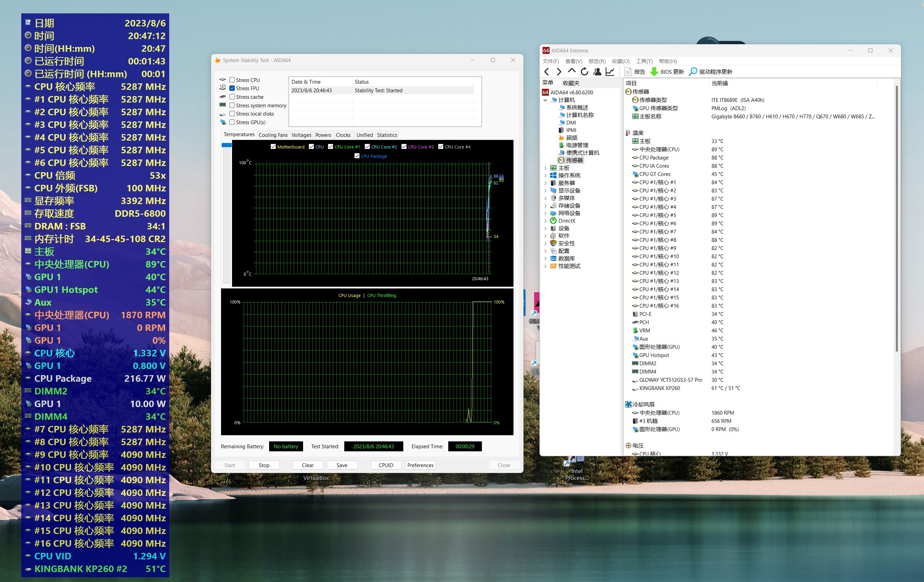Switch to the 收藏夹 favorites tab
Screen dimensions: 924x582
pyautogui.click(x=571, y=83)
